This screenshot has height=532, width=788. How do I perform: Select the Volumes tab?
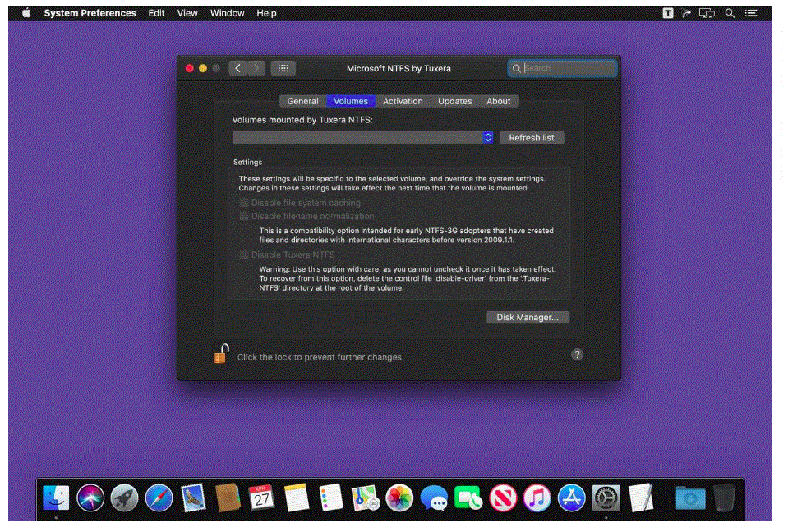351,101
